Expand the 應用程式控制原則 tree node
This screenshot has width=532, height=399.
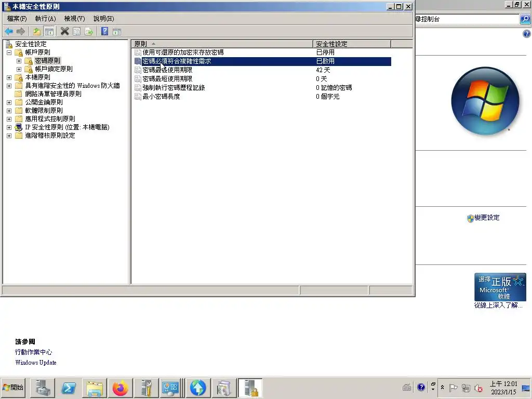9,119
